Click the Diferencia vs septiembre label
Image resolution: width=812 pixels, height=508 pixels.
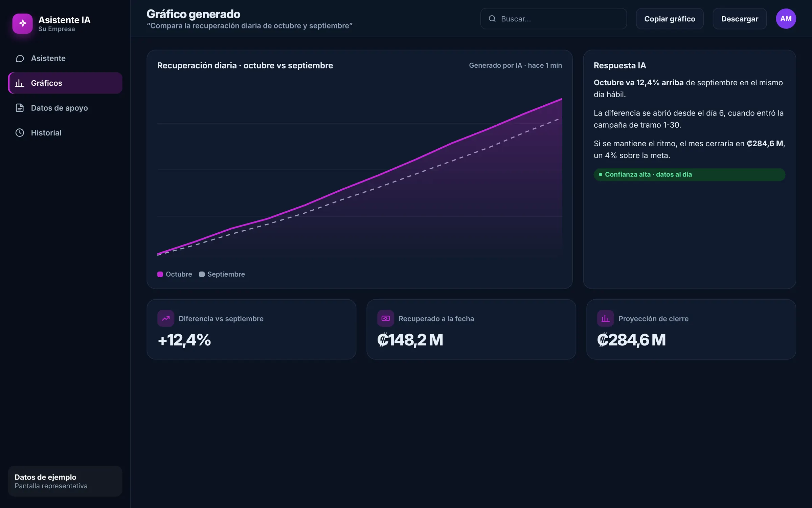click(x=221, y=319)
